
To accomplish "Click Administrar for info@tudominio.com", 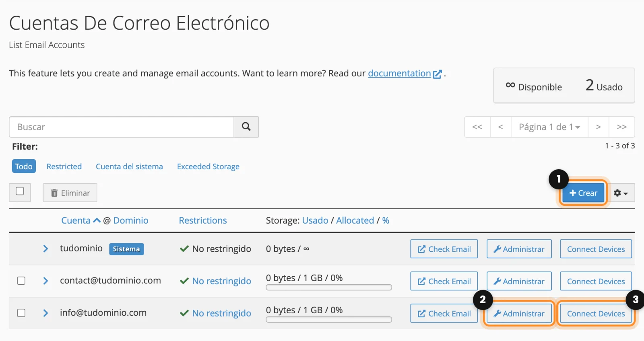I will [x=519, y=313].
